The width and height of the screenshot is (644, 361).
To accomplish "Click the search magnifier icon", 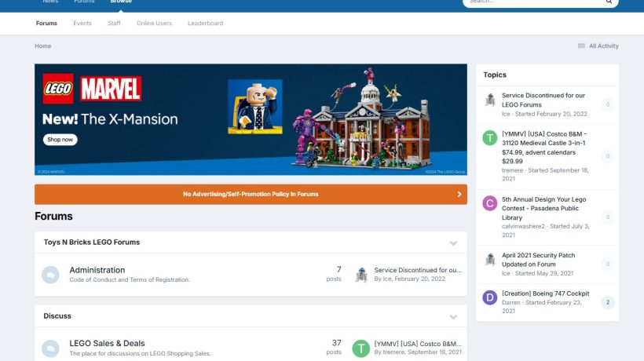I will [609, 2].
